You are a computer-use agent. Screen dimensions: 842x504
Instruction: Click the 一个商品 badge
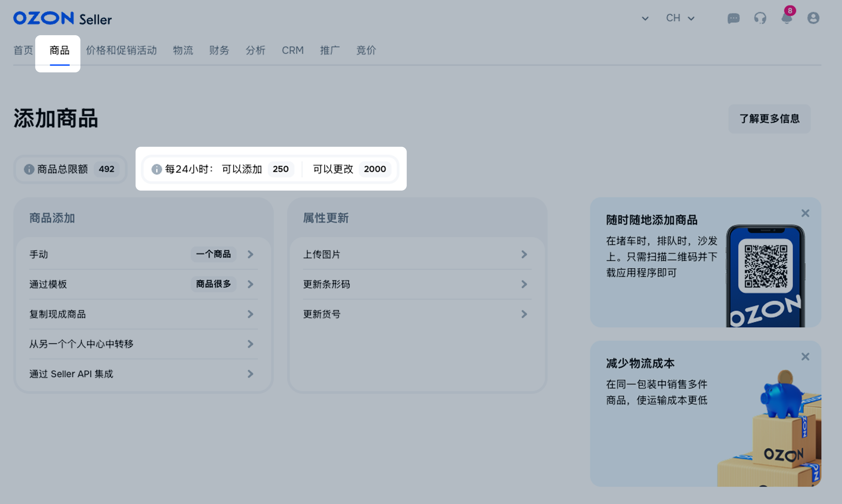pos(213,254)
